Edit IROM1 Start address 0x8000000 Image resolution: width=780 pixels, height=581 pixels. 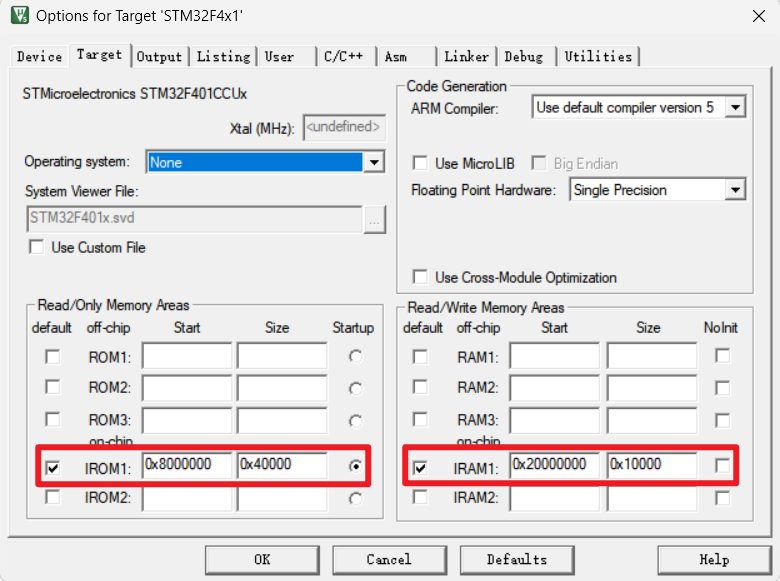[x=187, y=465]
